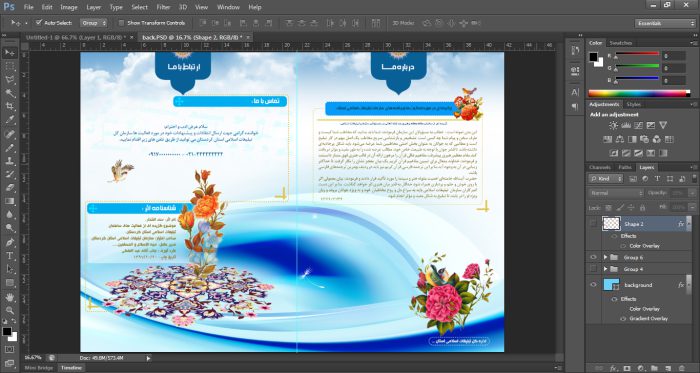Add a Curves adjustment
The width and height of the screenshot is (700, 373).
tap(638, 126)
